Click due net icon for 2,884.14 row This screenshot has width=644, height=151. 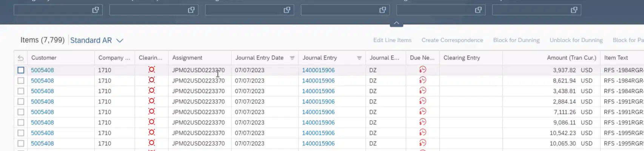(x=422, y=101)
